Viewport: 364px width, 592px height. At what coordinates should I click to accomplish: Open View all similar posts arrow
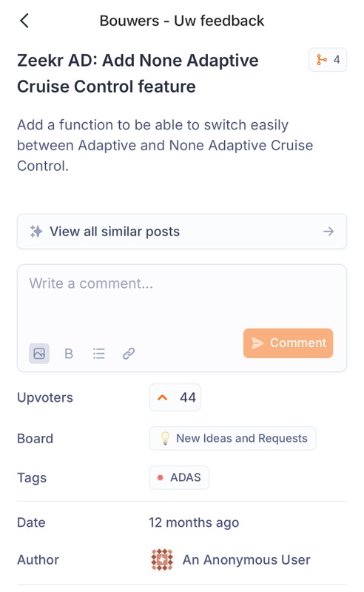click(328, 232)
